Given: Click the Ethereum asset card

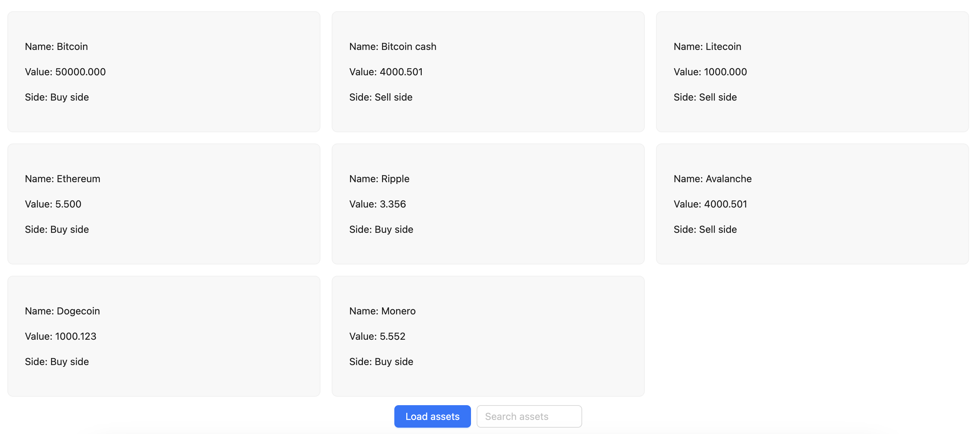Looking at the screenshot, I should (164, 204).
